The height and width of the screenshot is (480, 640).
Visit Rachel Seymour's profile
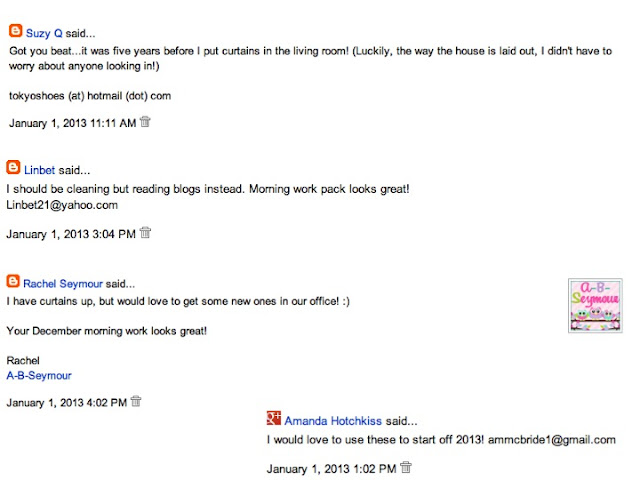(x=63, y=283)
